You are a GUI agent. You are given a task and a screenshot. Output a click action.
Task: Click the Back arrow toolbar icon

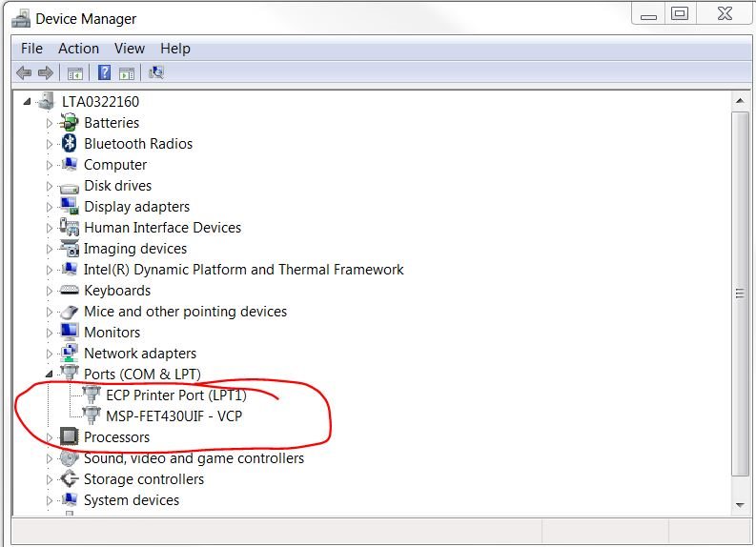24,73
